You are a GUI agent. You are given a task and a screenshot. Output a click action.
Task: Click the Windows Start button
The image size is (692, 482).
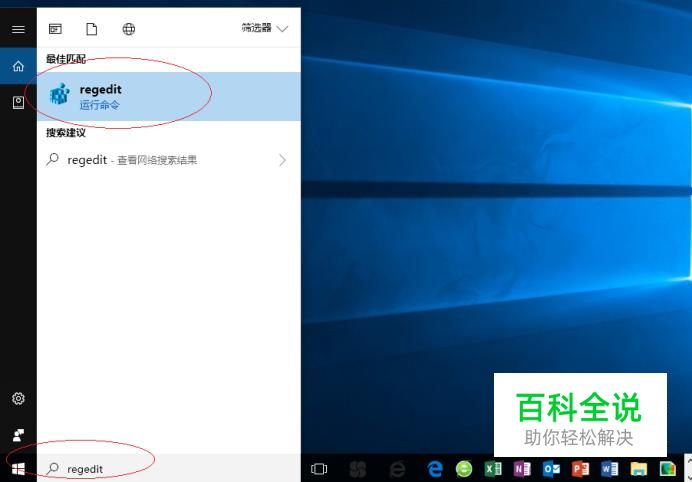[x=18, y=468]
